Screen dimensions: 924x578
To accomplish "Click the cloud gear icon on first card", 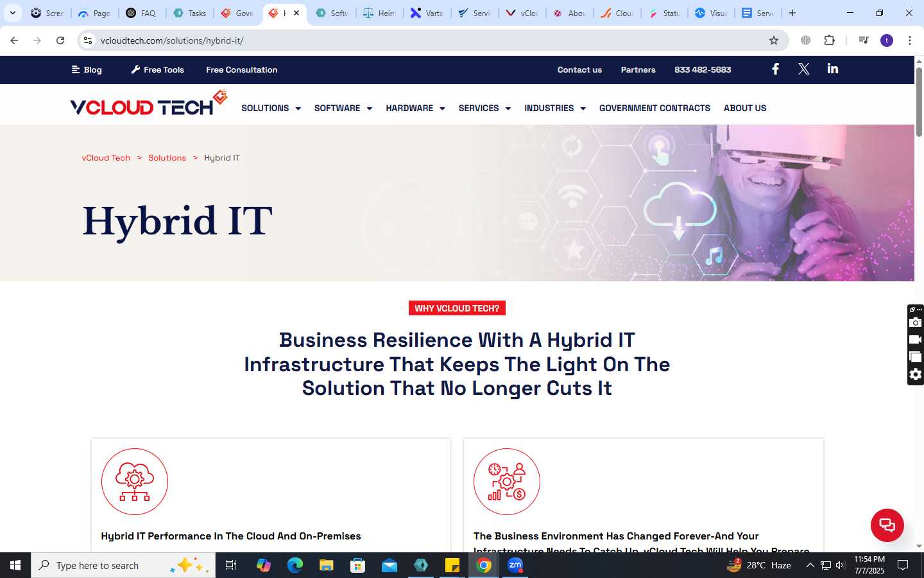I will [x=135, y=482].
